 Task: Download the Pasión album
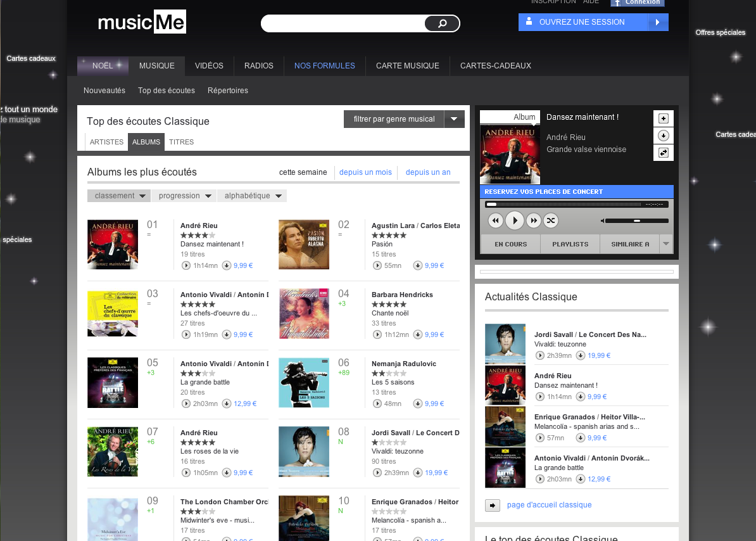click(x=417, y=265)
